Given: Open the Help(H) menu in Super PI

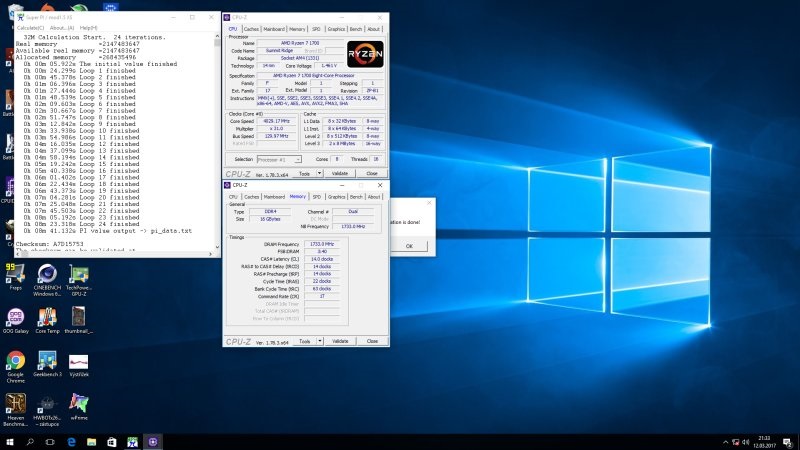Looking at the screenshot, I should 88,28.
